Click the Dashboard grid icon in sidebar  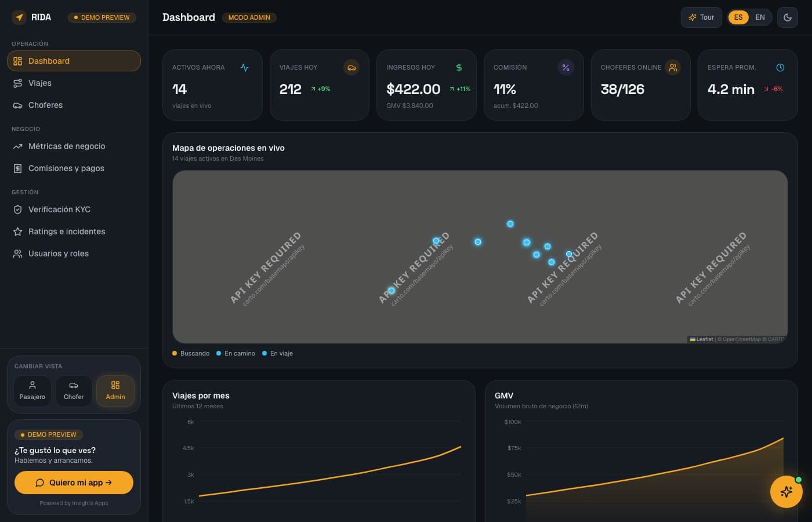(x=17, y=61)
